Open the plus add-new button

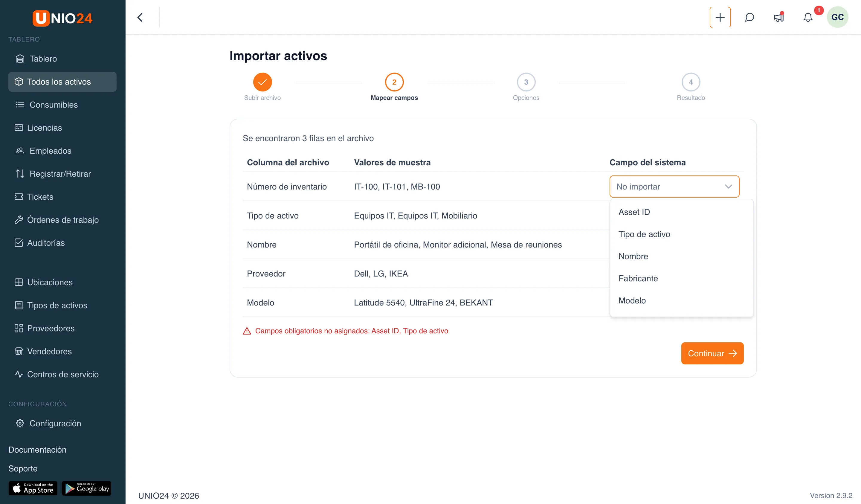click(x=720, y=17)
